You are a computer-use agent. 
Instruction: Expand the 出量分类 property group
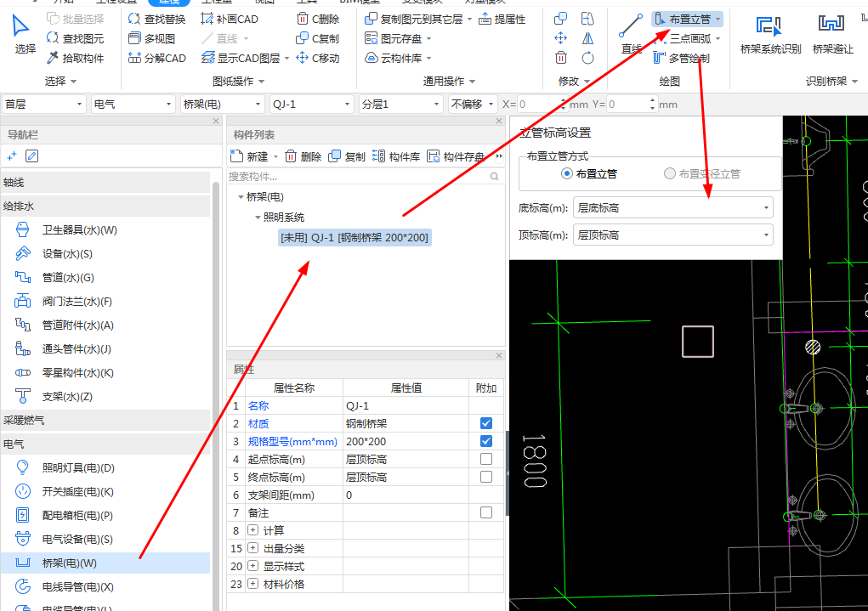253,548
